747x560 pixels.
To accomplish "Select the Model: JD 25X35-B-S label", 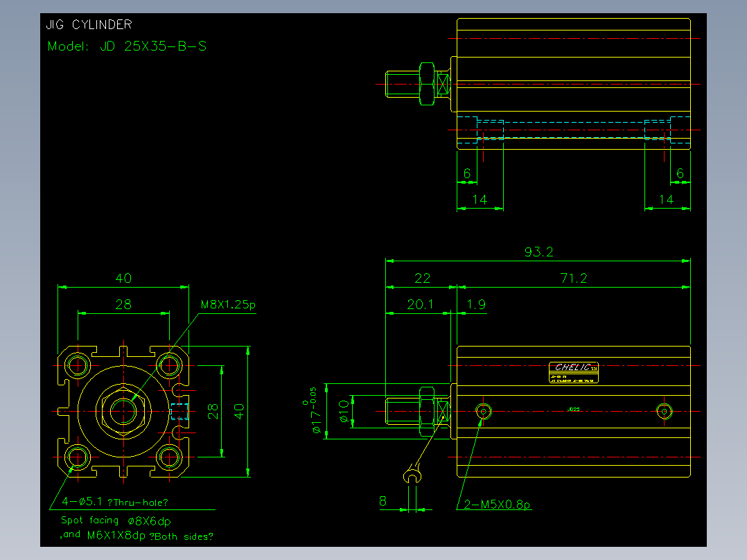I will click(127, 46).
